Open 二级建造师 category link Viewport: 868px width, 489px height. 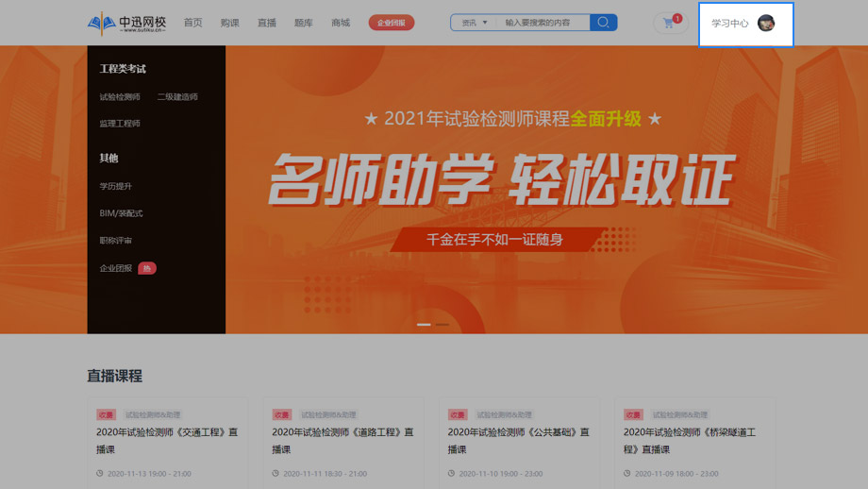click(177, 96)
